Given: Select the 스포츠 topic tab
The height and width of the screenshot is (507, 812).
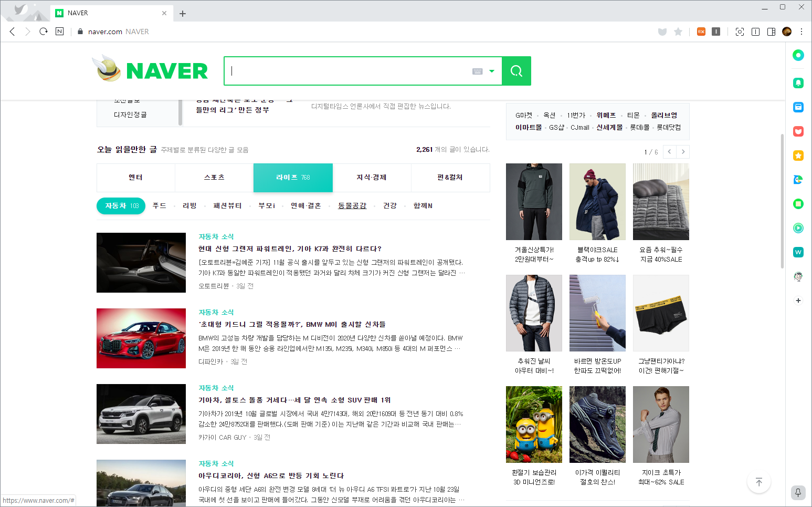Looking at the screenshot, I should [x=214, y=178].
